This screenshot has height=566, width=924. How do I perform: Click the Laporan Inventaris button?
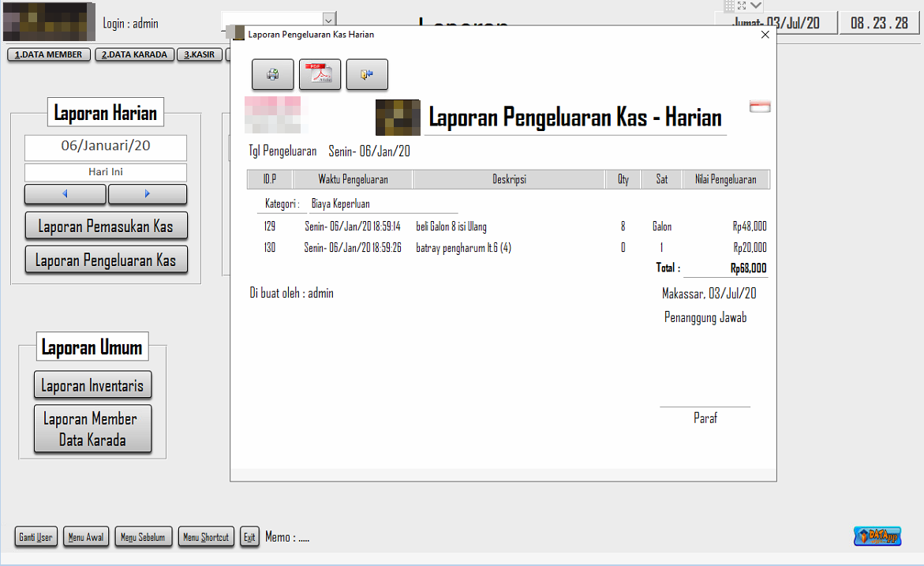92,386
